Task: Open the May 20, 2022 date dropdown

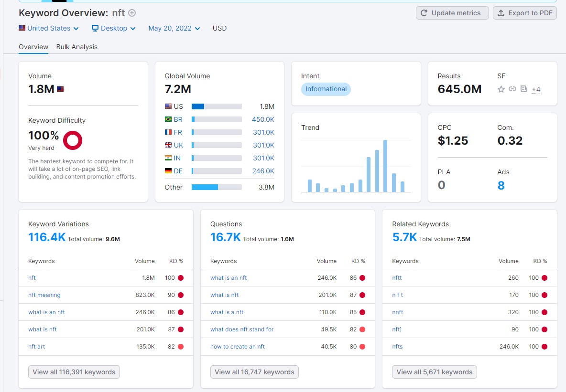Action: coord(174,28)
